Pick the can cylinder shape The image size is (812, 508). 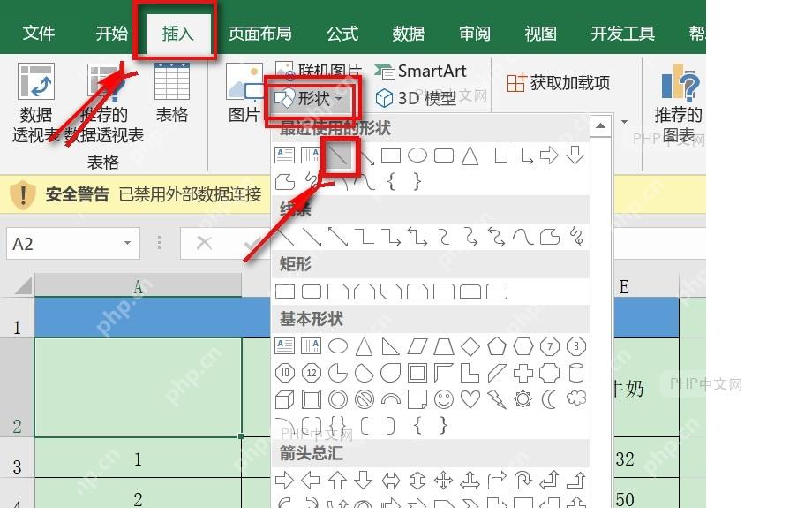click(575, 372)
